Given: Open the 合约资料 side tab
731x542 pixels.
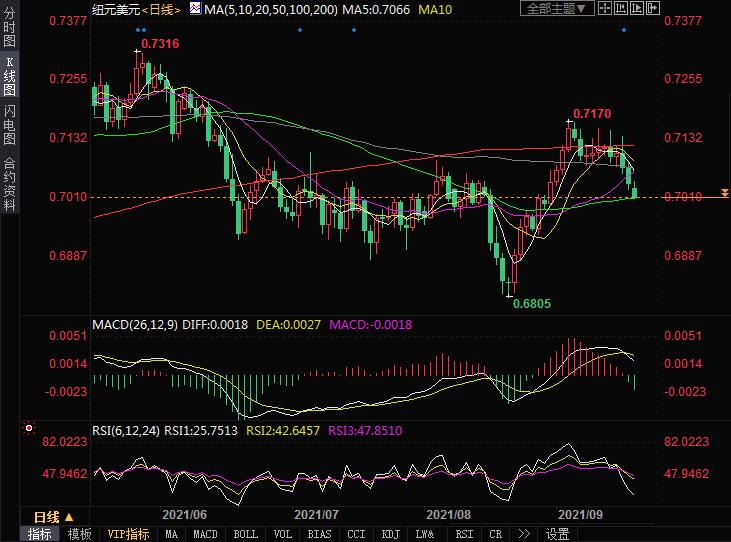Looking at the screenshot, I should pyautogui.click(x=9, y=183).
